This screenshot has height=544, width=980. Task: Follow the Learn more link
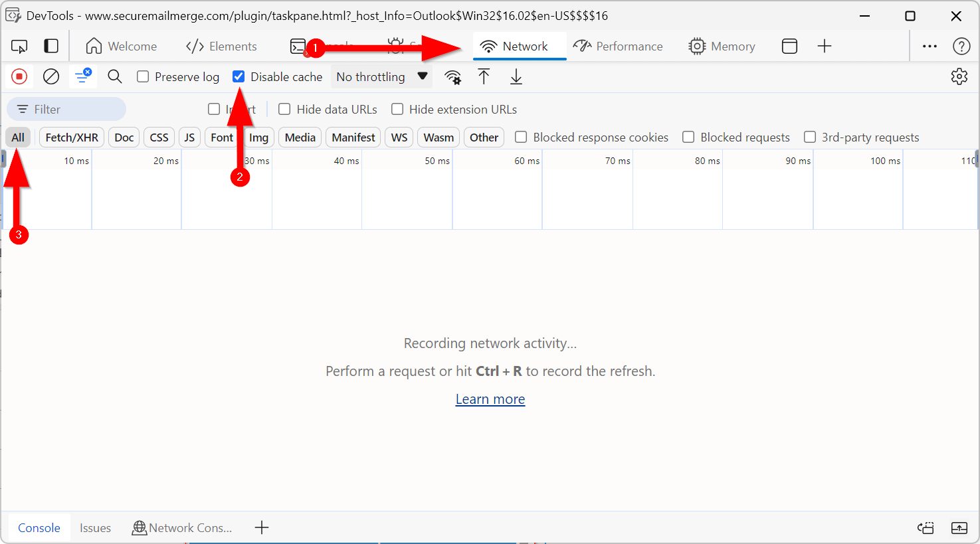point(490,399)
